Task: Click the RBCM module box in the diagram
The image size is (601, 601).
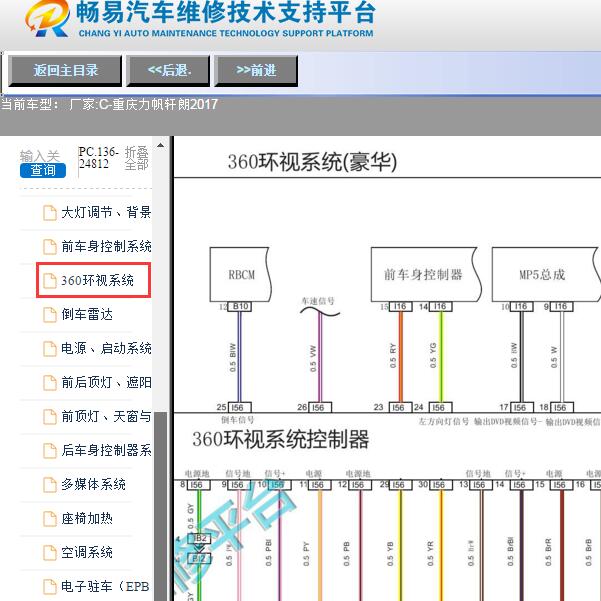Action: (x=240, y=274)
